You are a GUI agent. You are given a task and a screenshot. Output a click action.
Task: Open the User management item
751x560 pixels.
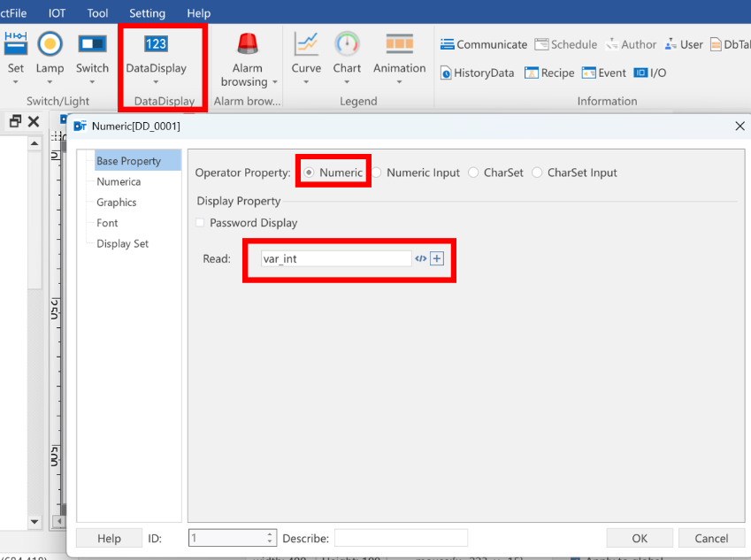[x=684, y=44]
